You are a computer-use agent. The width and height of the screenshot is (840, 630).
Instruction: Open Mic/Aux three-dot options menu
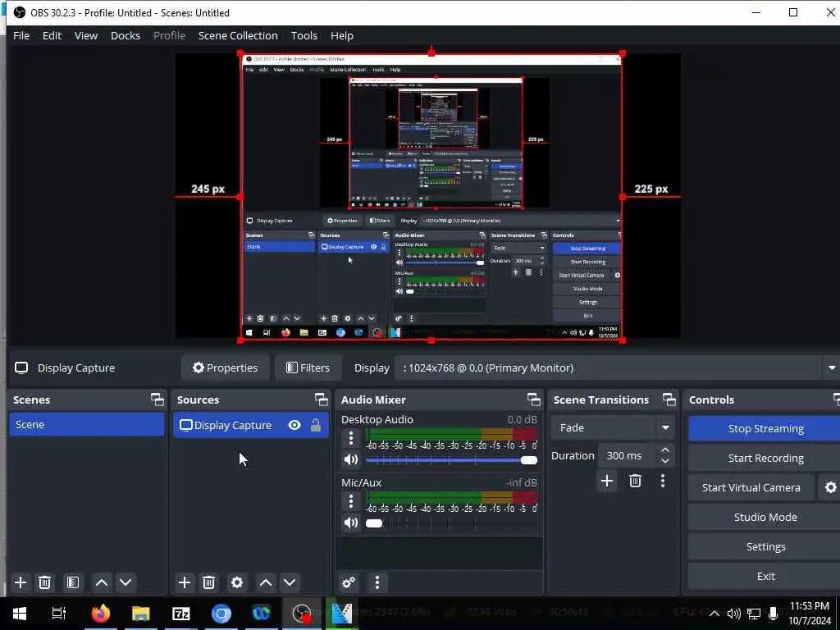(x=351, y=501)
